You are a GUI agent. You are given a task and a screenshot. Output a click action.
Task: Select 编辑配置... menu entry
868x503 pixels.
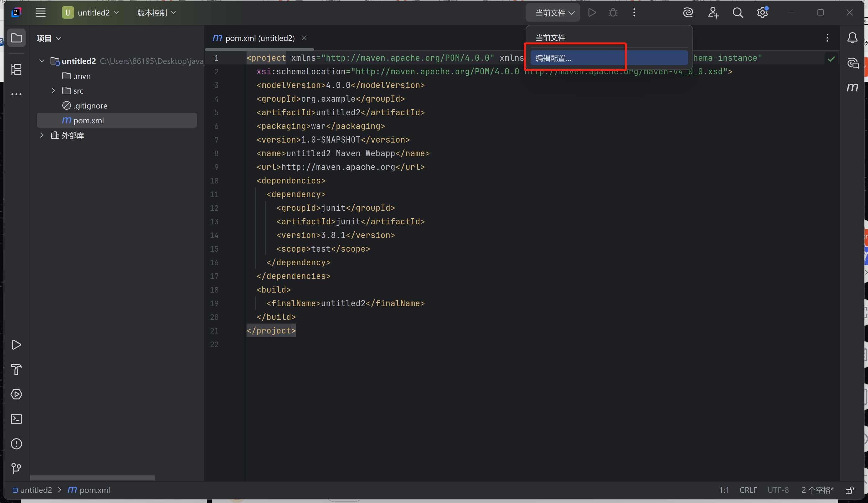(x=609, y=58)
